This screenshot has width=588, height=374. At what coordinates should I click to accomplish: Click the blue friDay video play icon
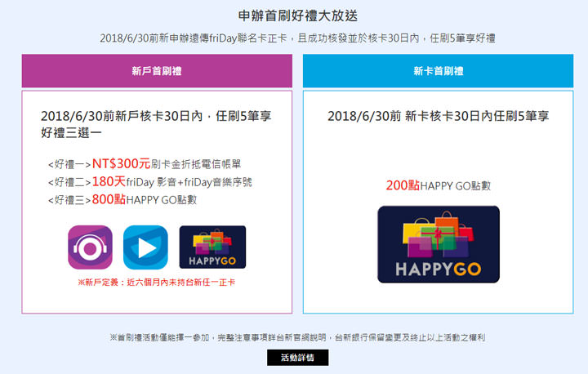pos(145,247)
